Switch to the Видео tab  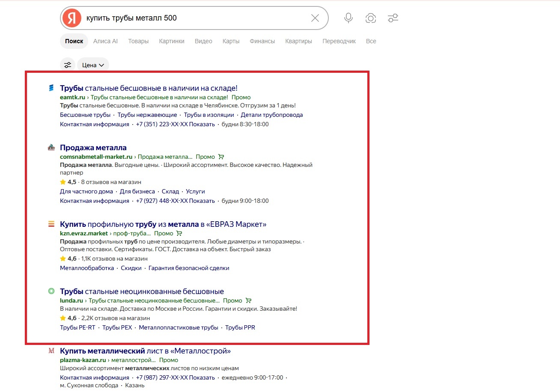point(203,41)
